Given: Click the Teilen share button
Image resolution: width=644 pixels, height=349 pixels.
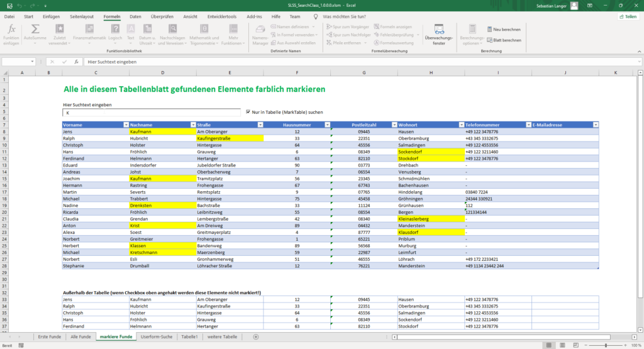Looking at the screenshot, I should pyautogui.click(x=627, y=16).
